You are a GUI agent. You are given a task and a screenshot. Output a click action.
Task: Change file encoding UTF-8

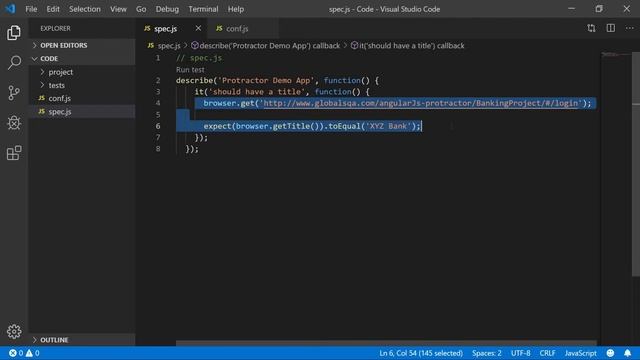520,353
